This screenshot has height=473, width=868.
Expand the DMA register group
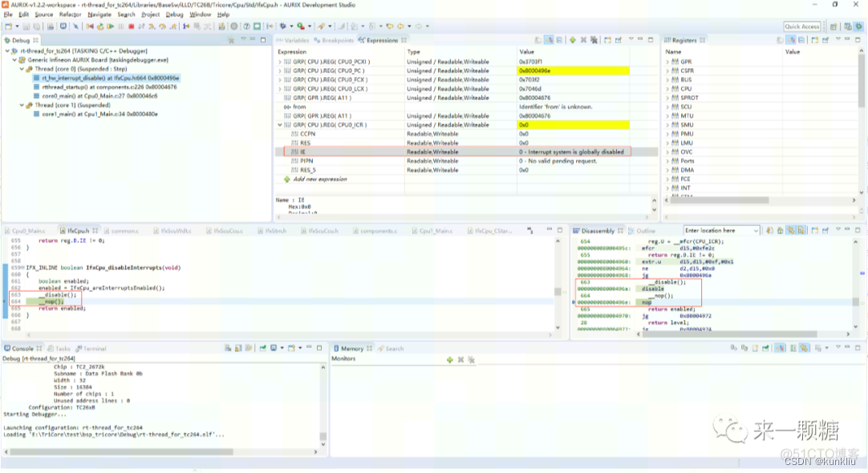[x=667, y=171]
